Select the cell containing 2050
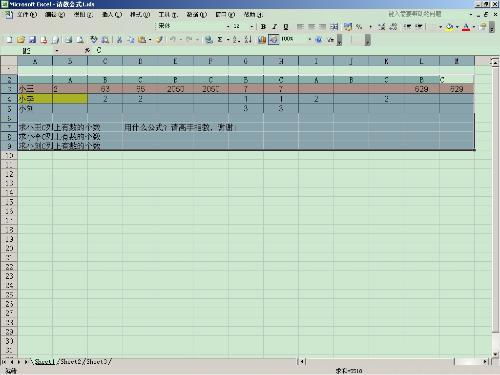The image size is (500, 375). point(175,89)
